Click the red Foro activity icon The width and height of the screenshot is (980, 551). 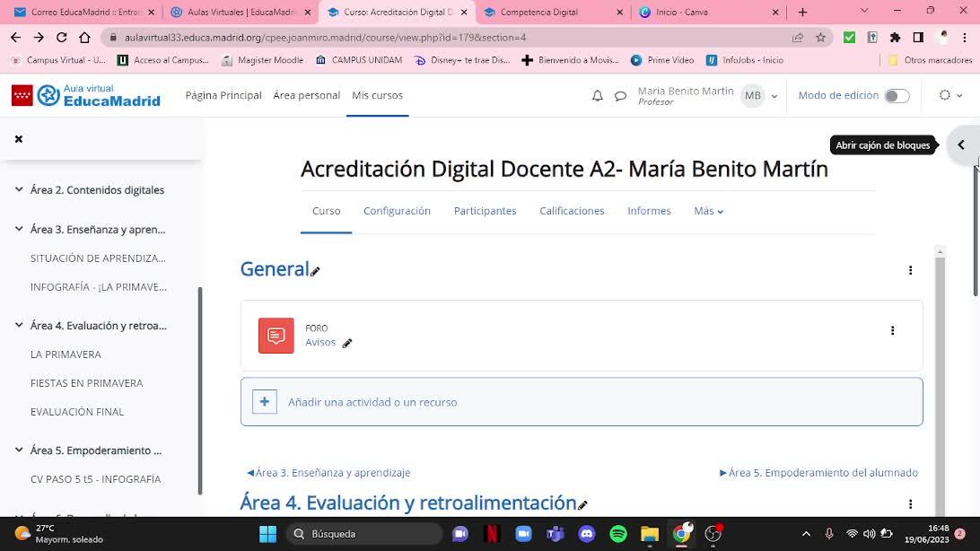coord(276,336)
